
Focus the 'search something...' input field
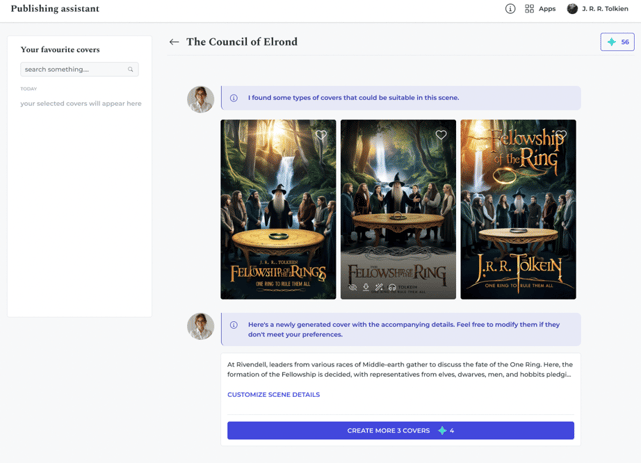tap(79, 69)
